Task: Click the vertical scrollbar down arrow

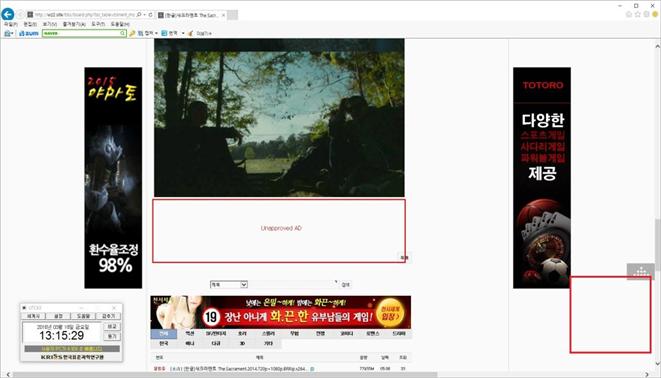Action: pos(657,364)
